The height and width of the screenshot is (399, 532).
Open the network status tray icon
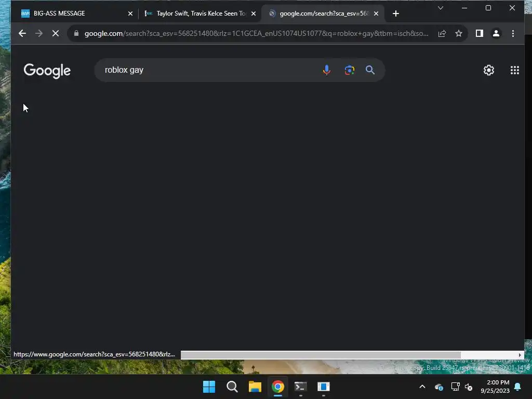pyautogui.click(x=455, y=387)
